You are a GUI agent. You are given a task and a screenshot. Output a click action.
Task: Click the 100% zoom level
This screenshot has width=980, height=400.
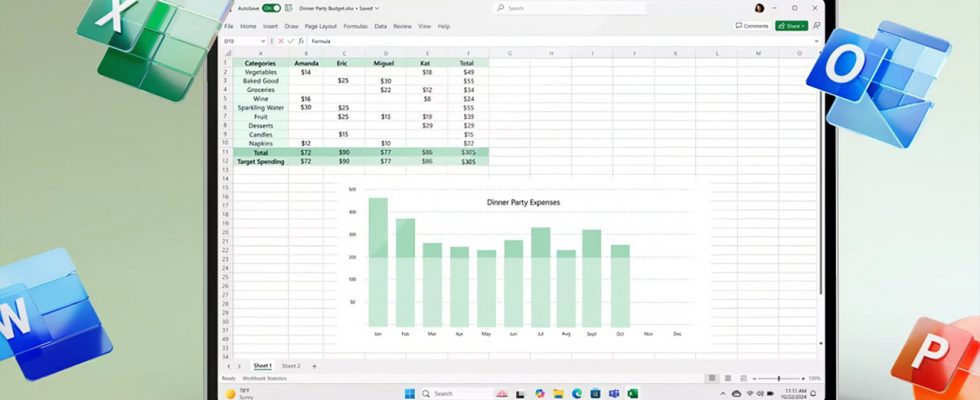(x=814, y=378)
